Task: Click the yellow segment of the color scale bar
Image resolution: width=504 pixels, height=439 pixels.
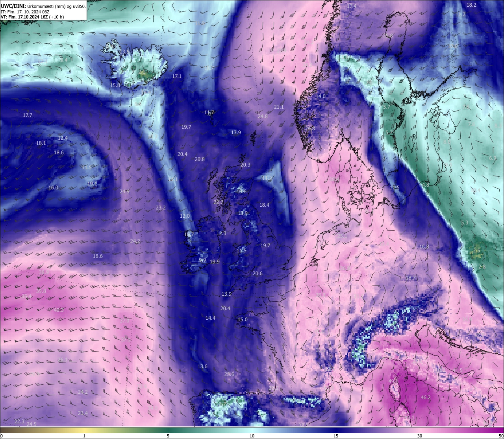Action: point(84,430)
